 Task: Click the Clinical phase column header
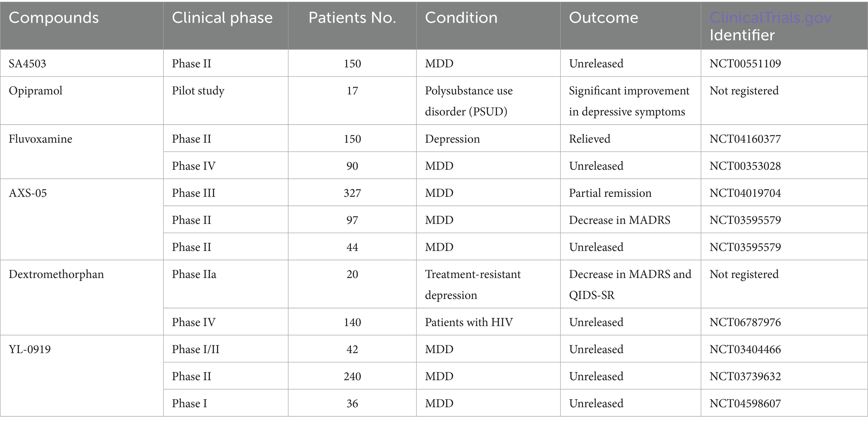(222, 18)
